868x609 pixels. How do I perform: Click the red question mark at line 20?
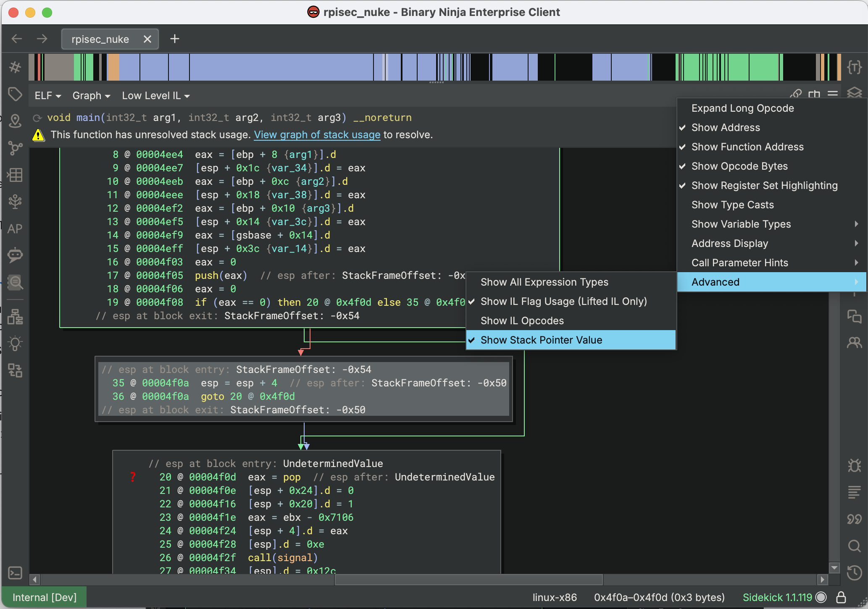tap(133, 477)
